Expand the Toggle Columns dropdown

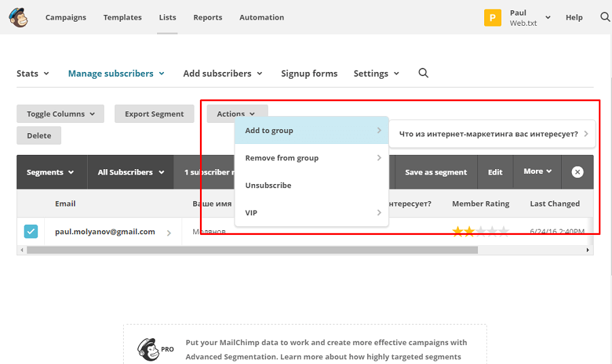tap(61, 114)
